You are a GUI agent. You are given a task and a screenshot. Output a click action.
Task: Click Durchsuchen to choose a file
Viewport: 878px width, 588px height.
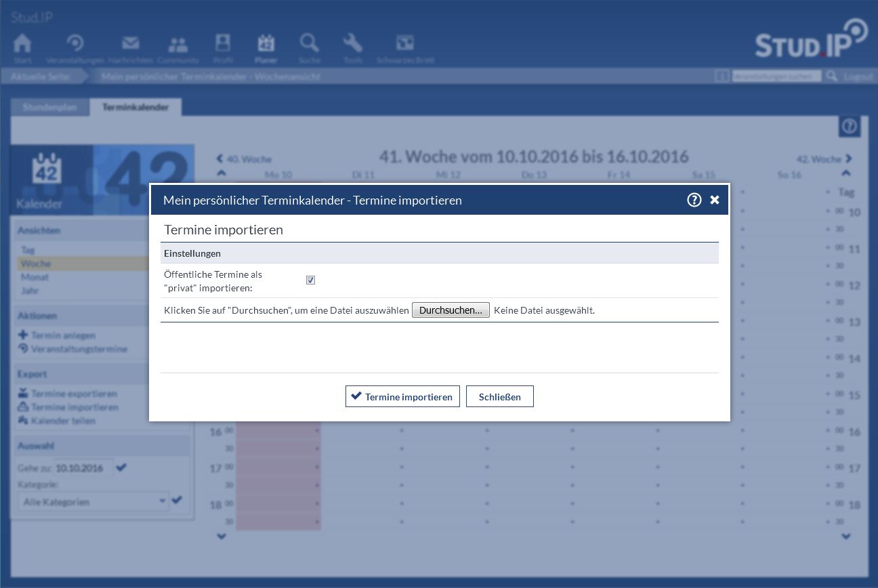pyautogui.click(x=451, y=310)
